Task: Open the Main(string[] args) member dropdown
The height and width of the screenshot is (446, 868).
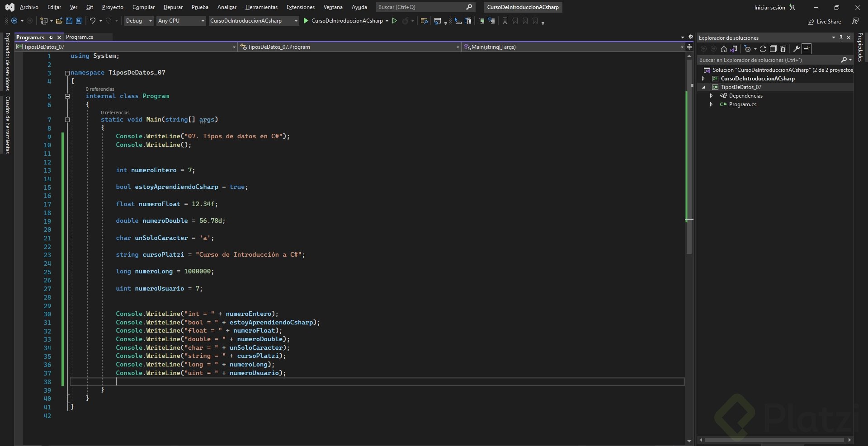Action: pos(573,47)
